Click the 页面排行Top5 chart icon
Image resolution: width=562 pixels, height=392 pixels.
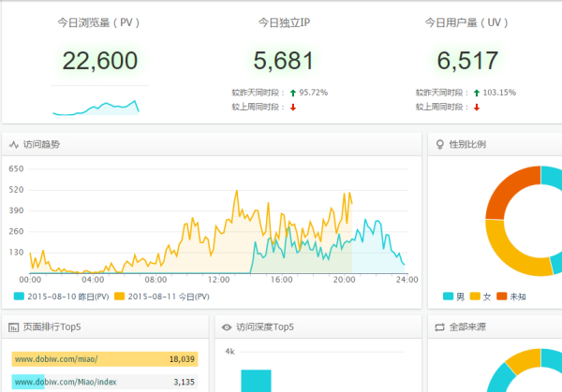(x=14, y=327)
